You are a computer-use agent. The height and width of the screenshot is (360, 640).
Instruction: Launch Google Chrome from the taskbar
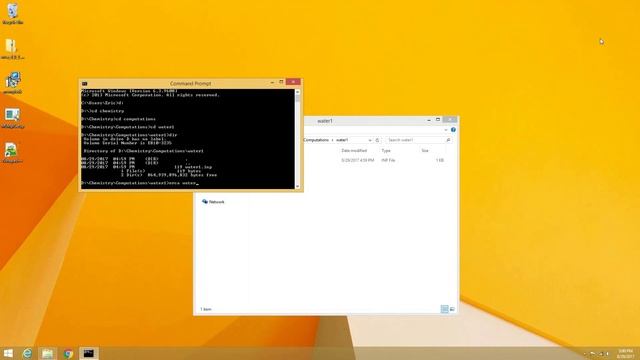click(68, 353)
